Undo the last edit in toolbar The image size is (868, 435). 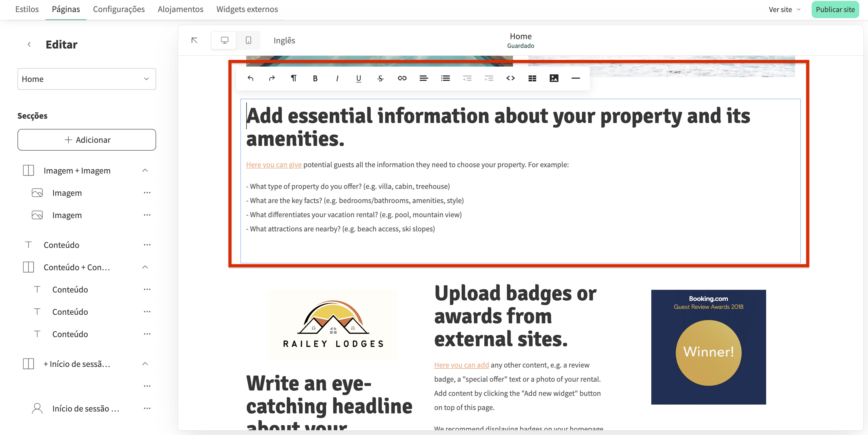[250, 78]
